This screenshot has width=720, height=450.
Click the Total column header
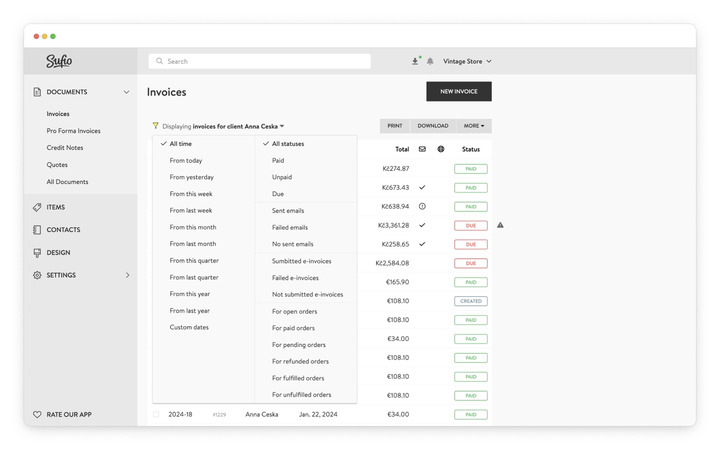pos(402,149)
